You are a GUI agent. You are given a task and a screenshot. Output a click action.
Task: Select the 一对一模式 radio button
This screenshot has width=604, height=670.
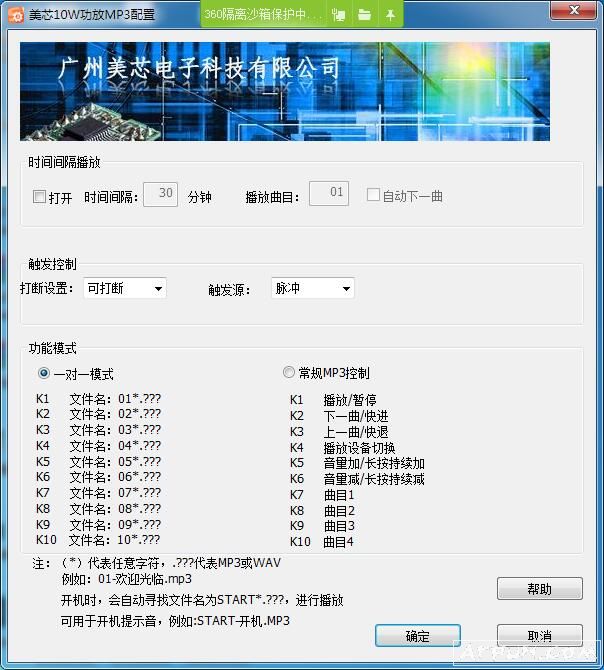pos(44,373)
